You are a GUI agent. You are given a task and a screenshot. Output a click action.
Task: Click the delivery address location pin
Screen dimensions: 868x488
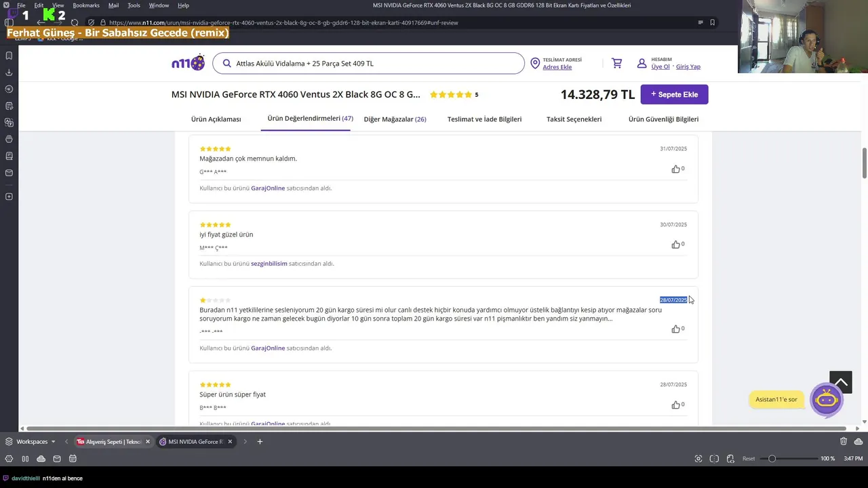click(x=535, y=63)
